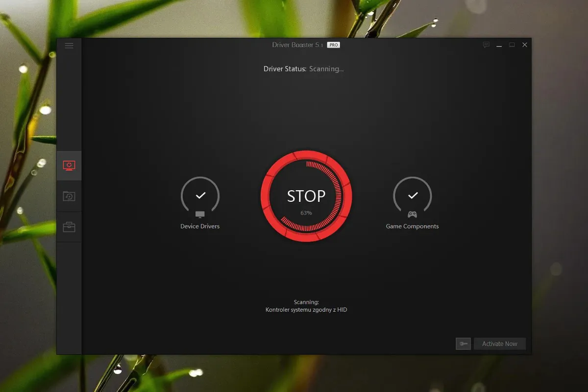Click the license key icon
Image resolution: width=588 pixels, height=392 pixels.
463,344
